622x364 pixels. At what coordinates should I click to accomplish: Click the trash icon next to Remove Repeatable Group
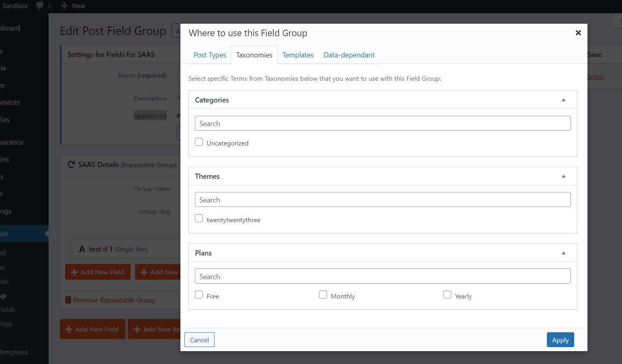tap(68, 300)
